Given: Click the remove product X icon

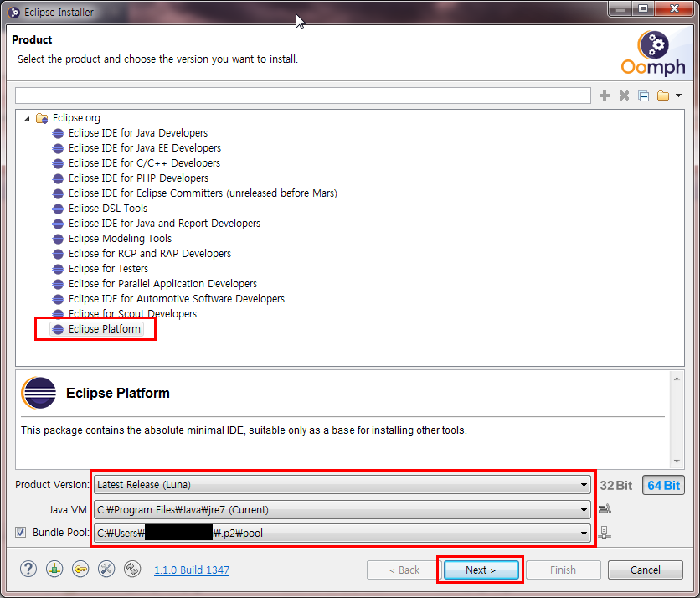Looking at the screenshot, I should coord(624,95).
